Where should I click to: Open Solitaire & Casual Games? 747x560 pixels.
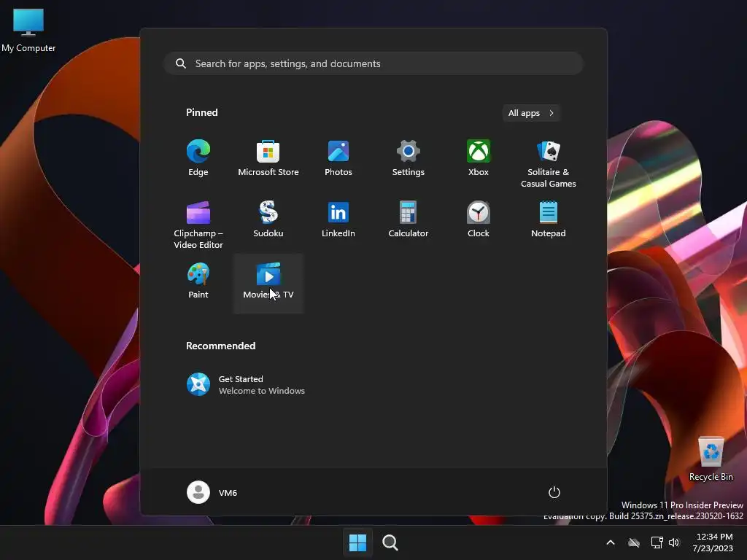click(549, 164)
